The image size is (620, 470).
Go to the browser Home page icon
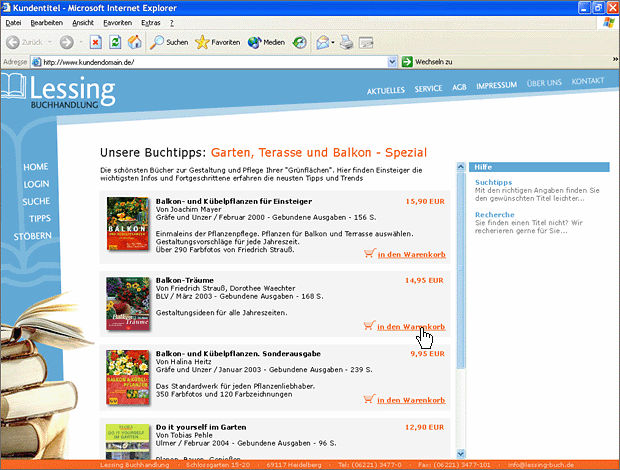click(x=134, y=42)
